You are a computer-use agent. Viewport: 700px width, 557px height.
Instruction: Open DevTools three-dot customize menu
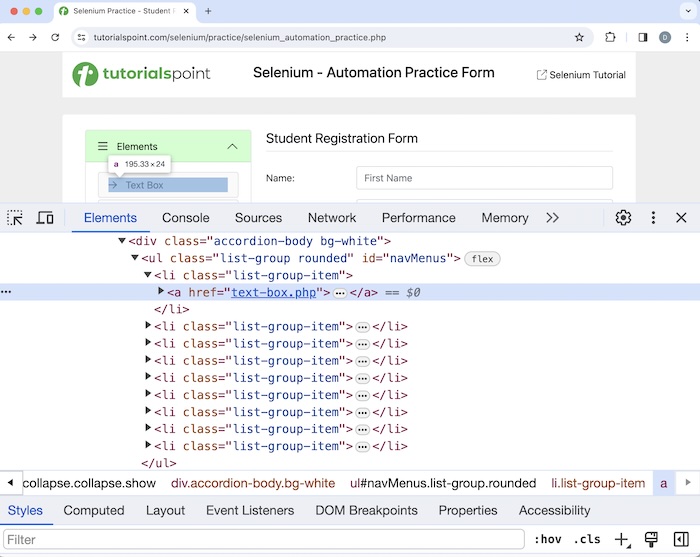click(x=653, y=218)
